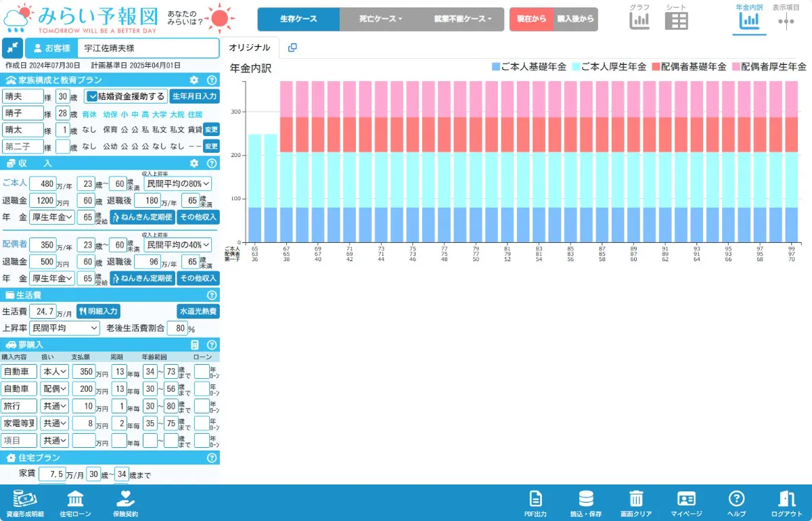Open the help icon for 家族構成と教育プラン
Screen dimensions: 812x521
tap(211, 80)
